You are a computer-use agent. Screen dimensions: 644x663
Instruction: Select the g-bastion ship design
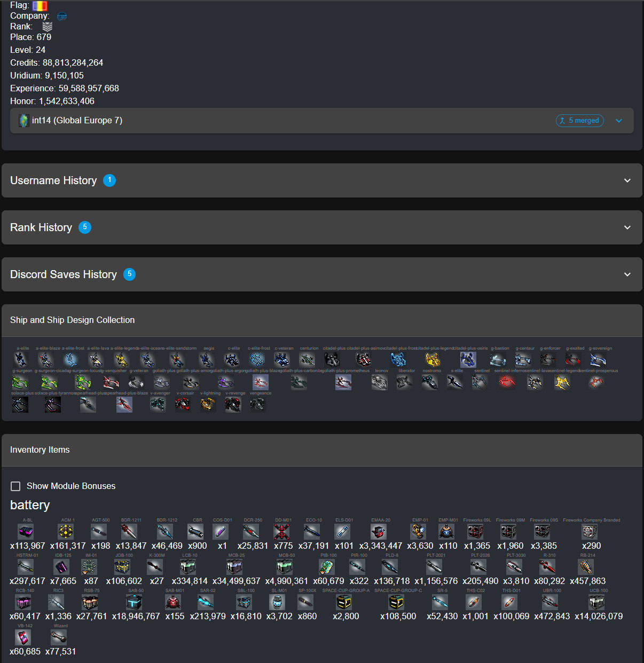coord(498,359)
